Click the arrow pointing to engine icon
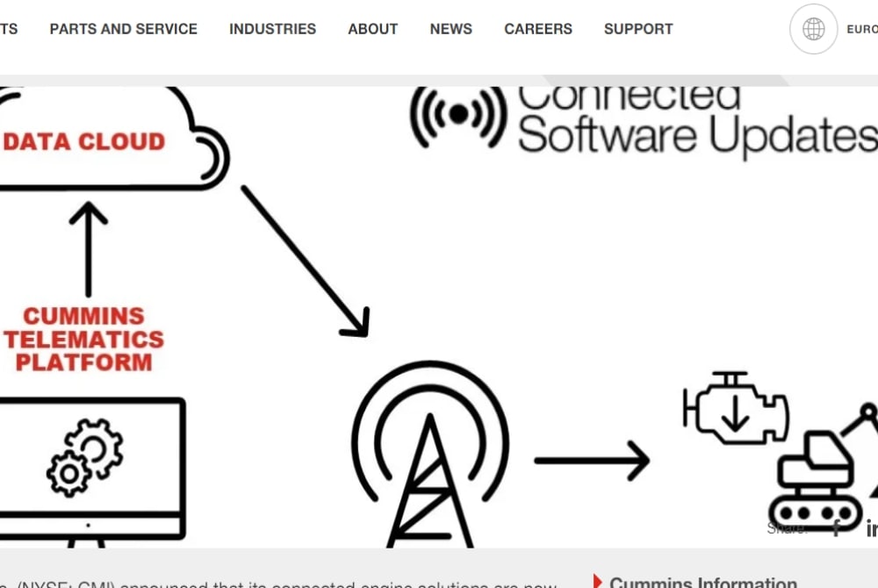This screenshot has height=588, width=878. (x=591, y=460)
